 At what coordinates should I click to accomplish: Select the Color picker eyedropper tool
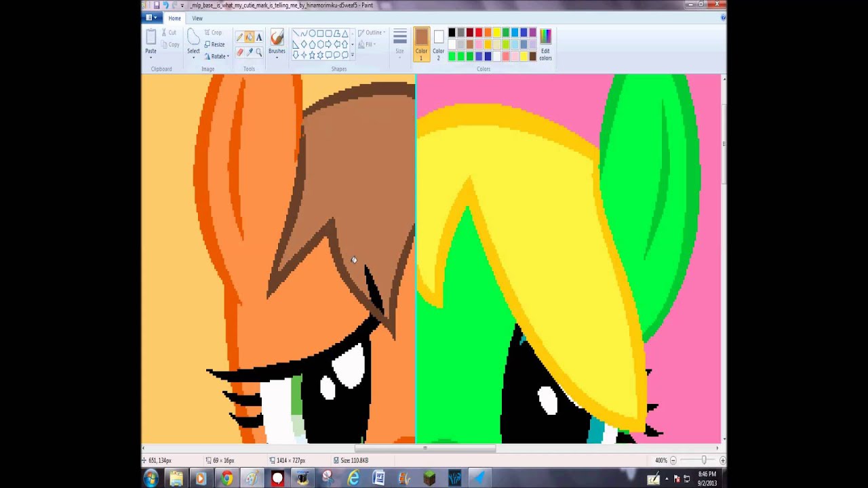click(250, 52)
